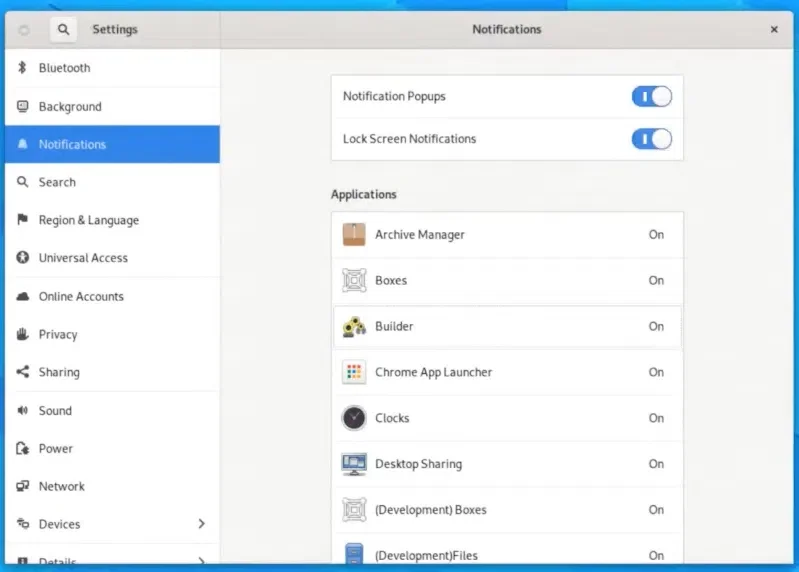The image size is (799, 572).
Task: Click the search magnifier button in header
Action: [x=63, y=30]
